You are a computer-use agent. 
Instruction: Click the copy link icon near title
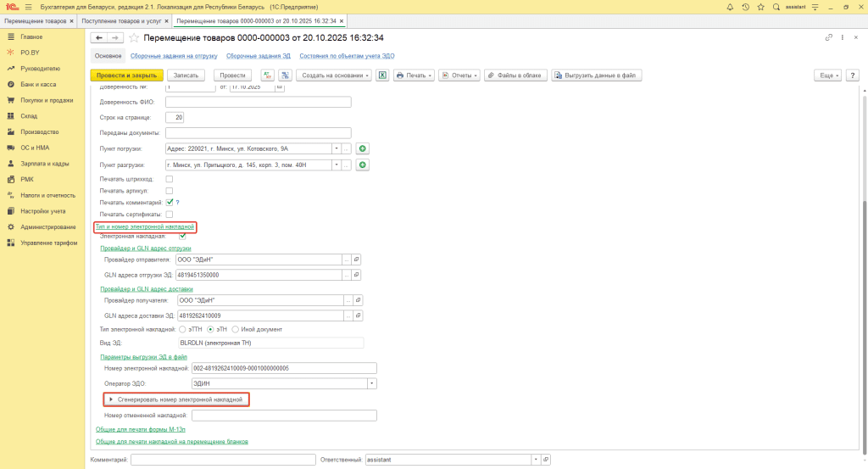829,38
